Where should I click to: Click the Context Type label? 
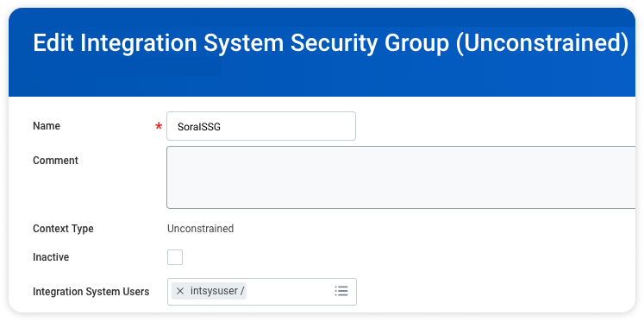point(63,229)
